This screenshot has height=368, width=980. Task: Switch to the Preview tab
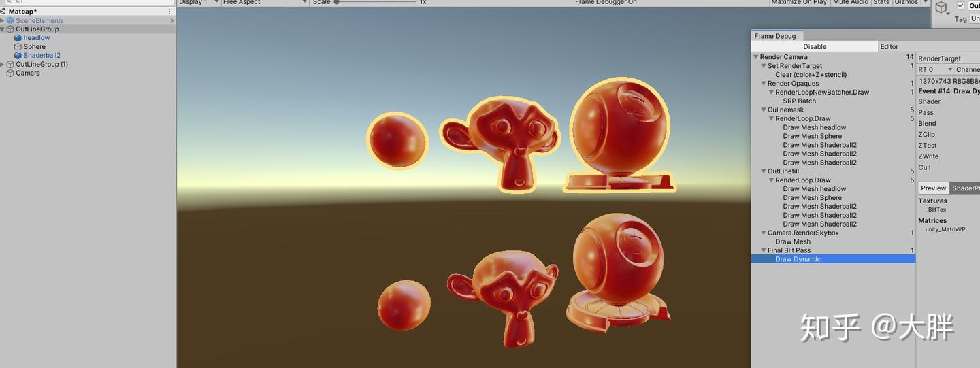tap(933, 188)
